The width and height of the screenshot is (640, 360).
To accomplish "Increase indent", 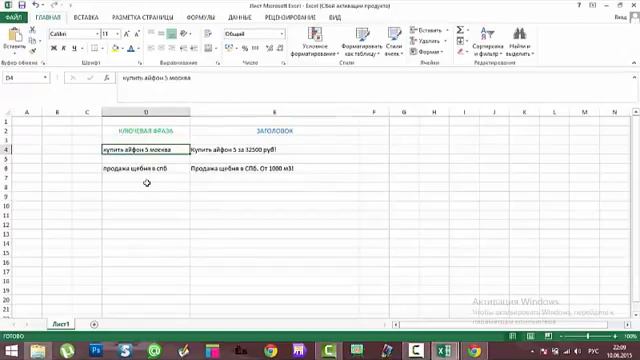I will click(194, 48).
